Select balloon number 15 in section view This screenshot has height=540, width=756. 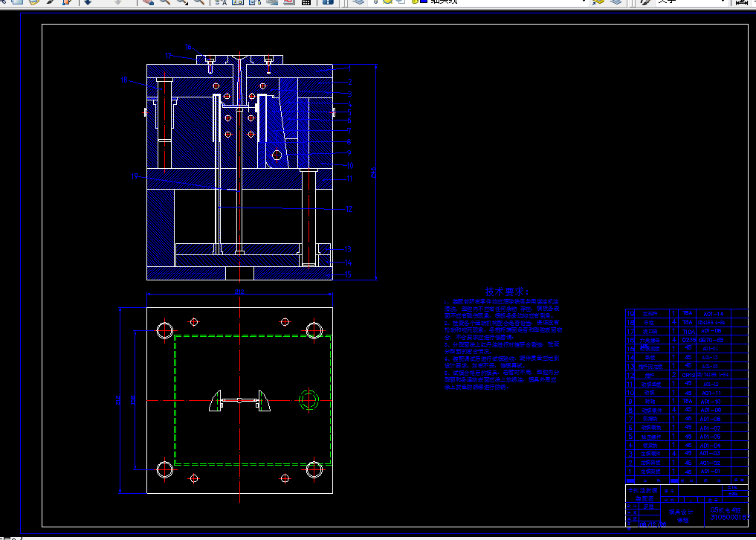click(x=348, y=274)
